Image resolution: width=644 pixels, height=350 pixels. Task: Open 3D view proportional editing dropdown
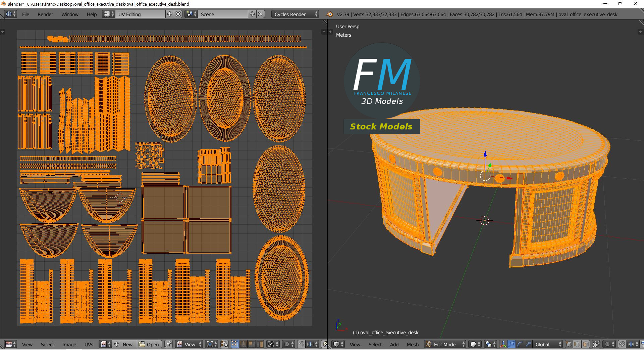pyautogui.click(x=609, y=344)
